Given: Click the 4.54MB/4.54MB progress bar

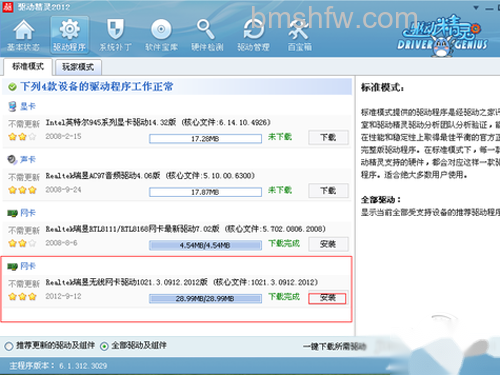Looking at the screenshot, I should click(x=205, y=245).
